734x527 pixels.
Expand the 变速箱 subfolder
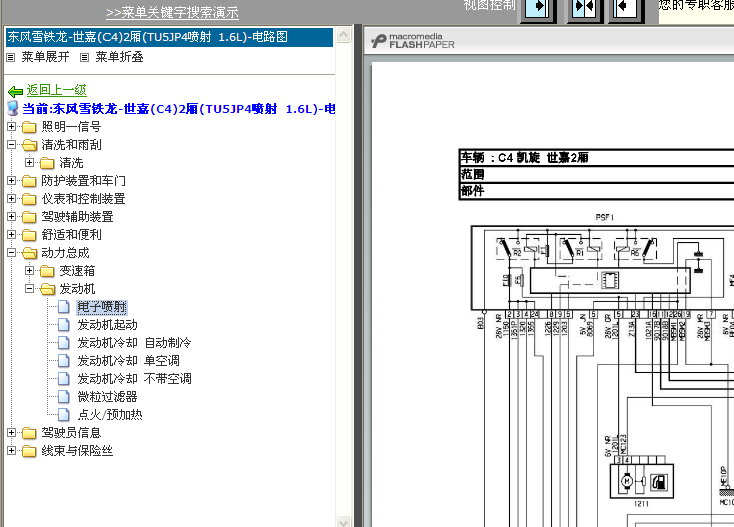pos(29,271)
